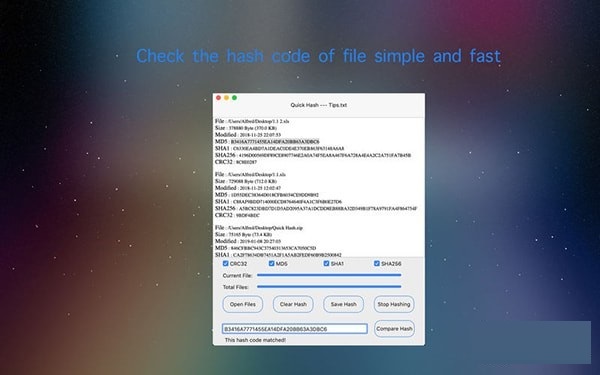The height and width of the screenshot is (375, 600).
Task: Click the second file's CRC32 line
Action: pyautogui.click(x=237, y=215)
